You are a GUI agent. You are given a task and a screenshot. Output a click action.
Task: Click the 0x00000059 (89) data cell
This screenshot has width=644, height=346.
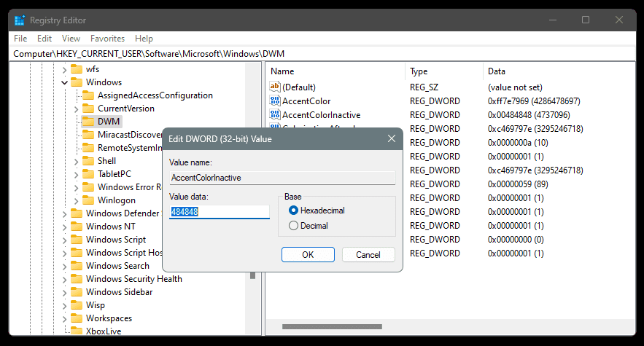coord(518,184)
